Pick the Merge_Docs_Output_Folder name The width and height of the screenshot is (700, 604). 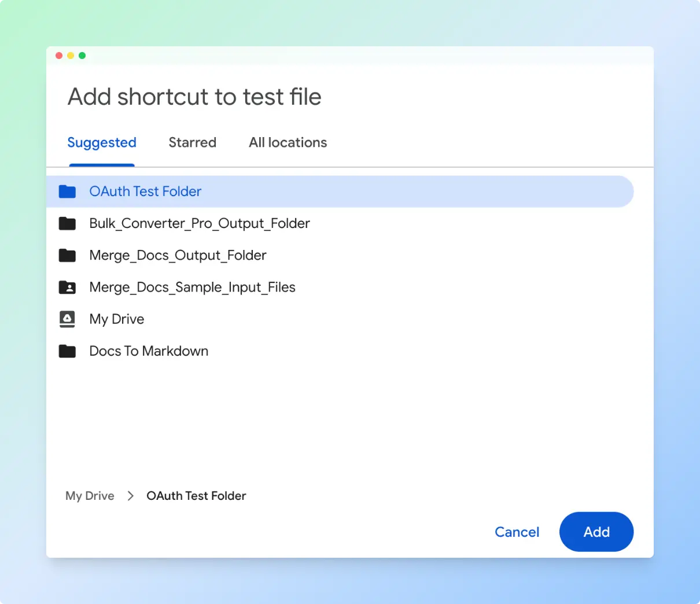(x=178, y=255)
